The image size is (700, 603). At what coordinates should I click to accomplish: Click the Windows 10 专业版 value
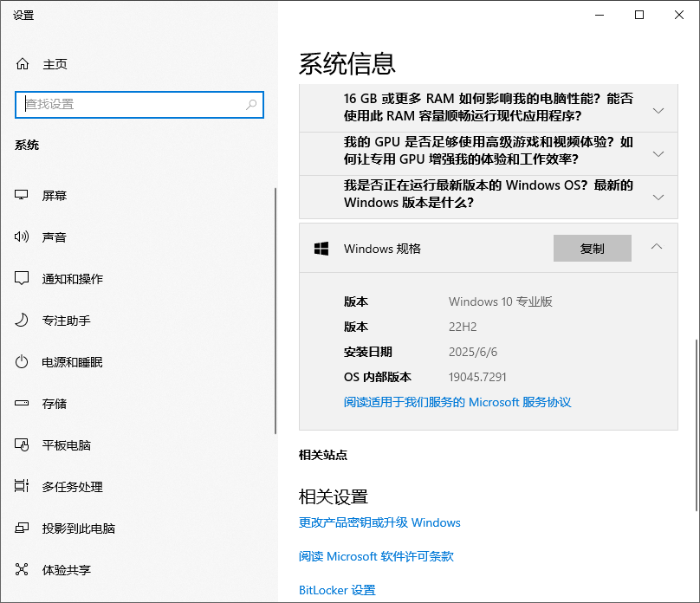tap(501, 301)
